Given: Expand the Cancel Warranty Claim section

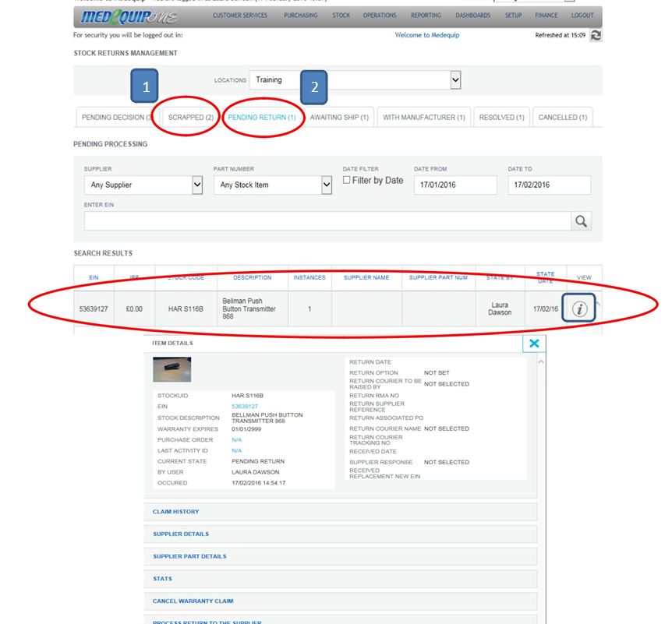Looking at the screenshot, I should tap(340, 601).
